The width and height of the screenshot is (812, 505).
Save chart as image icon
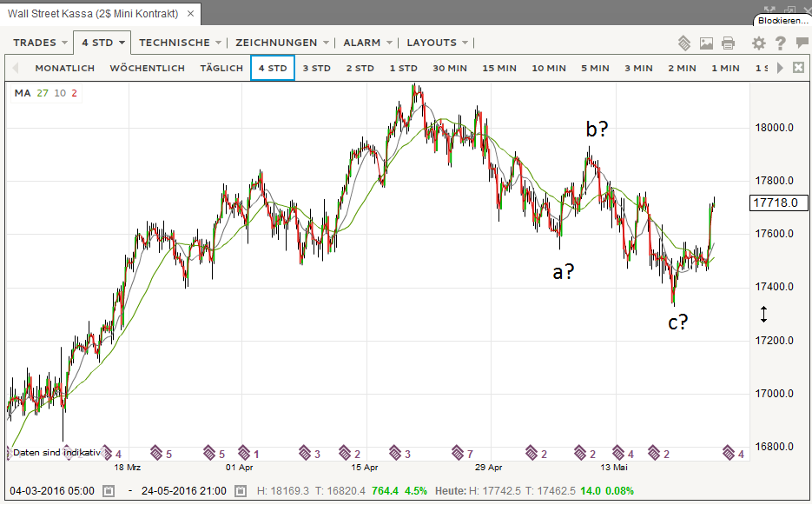706,43
